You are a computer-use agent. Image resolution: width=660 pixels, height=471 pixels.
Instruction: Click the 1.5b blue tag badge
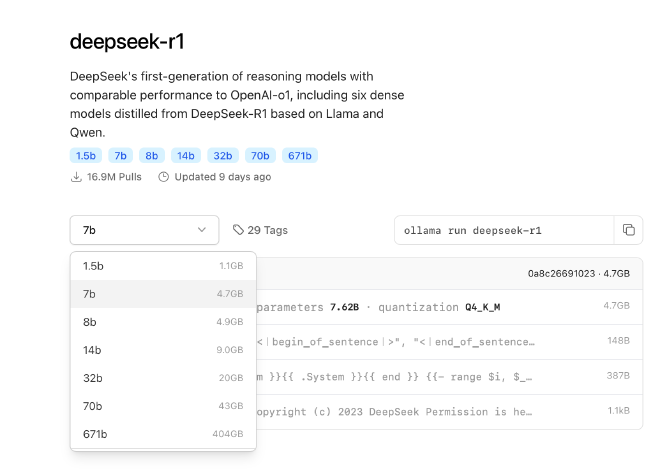click(86, 156)
